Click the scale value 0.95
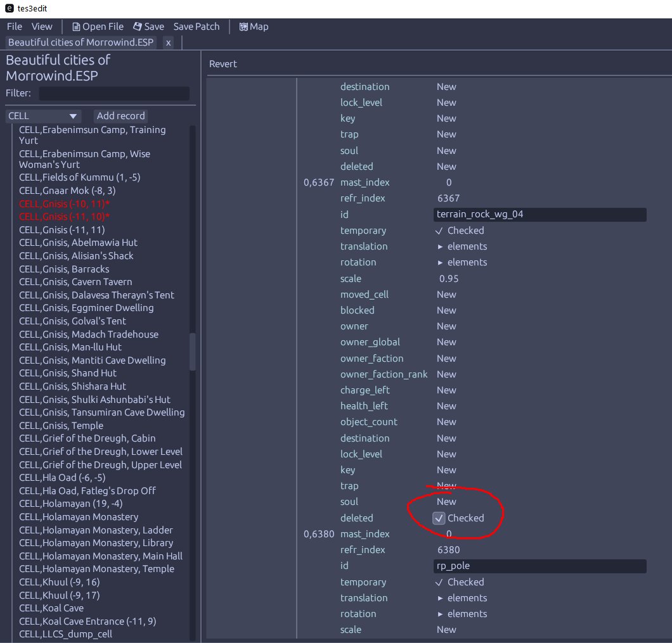672x643 pixels. coord(449,279)
